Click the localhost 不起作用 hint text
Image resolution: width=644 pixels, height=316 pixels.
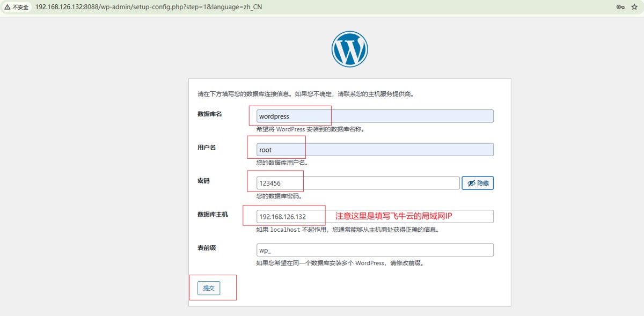click(347, 230)
